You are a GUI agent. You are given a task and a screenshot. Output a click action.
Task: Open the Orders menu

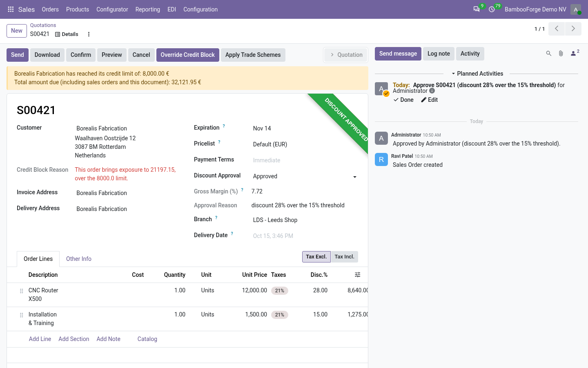[50, 9]
